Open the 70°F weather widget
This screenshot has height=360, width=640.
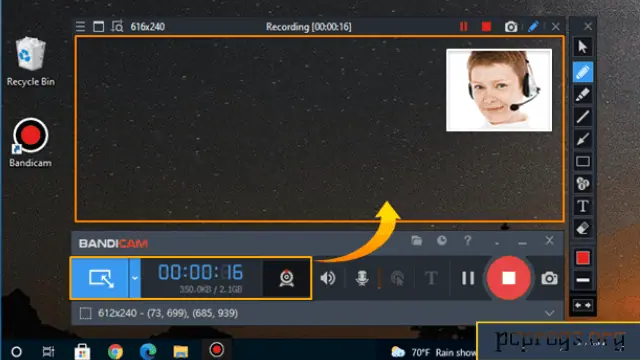tap(433, 352)
